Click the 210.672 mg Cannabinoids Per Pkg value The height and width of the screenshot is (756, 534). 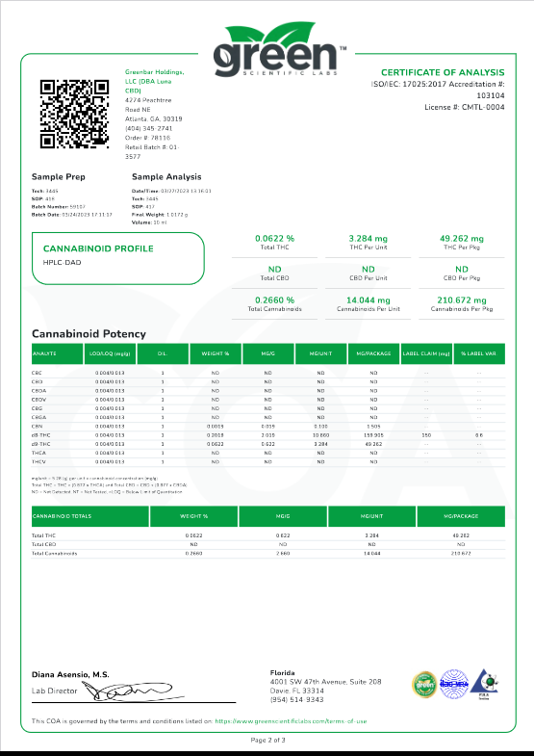tap(461, 300)
